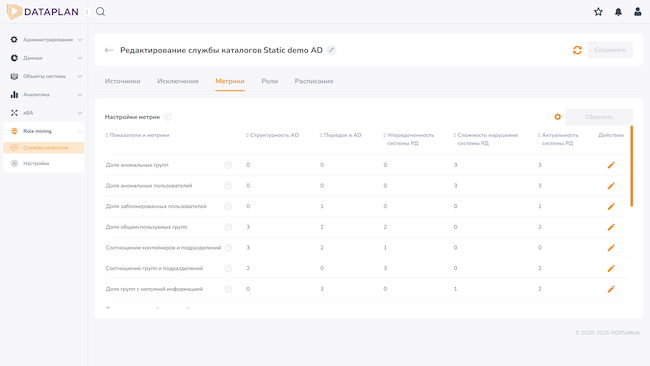Click the Настройки метрик heading
Image resolution: width=650 pixels, height=366 pixels.
(132, 117)
